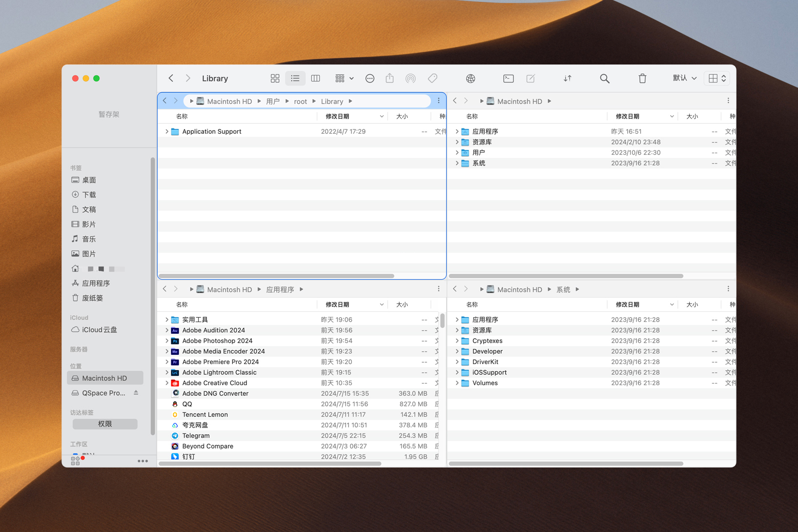
Task: Click the edit pencil icon in toolbar
Action: [x=531, y=79]
